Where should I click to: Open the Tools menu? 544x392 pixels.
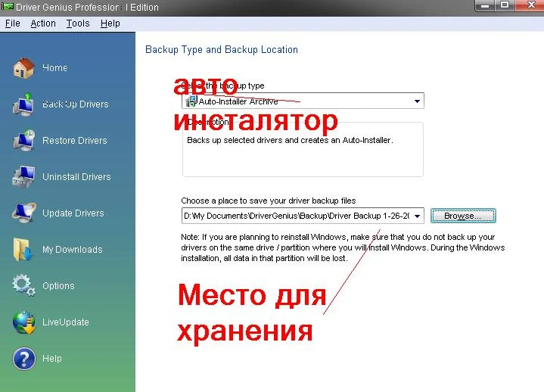point(78,23)
